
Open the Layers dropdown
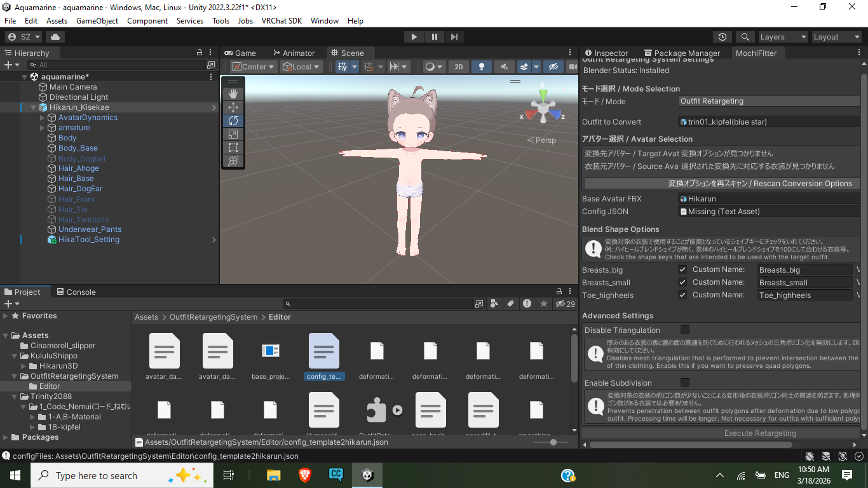click(782, 37)
